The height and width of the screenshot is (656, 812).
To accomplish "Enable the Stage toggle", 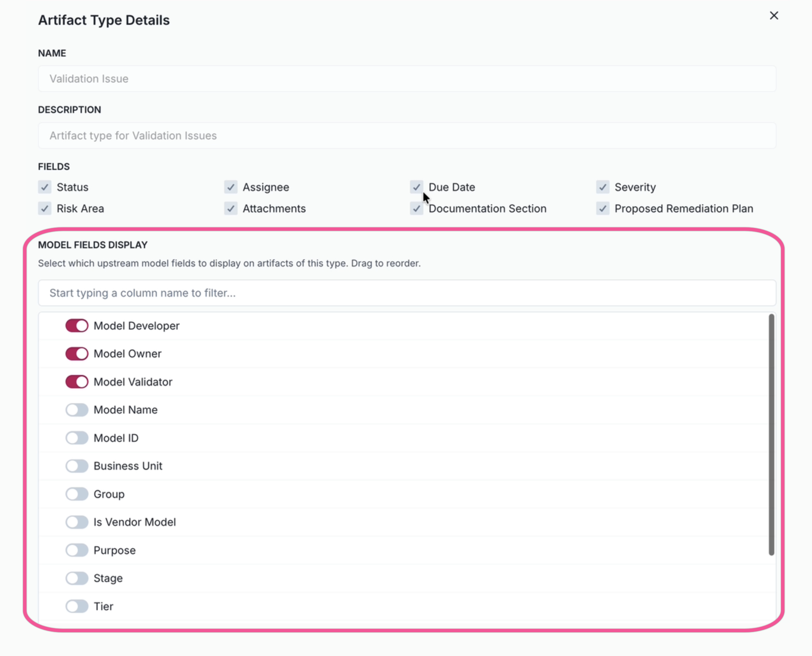I will point(77,578).
